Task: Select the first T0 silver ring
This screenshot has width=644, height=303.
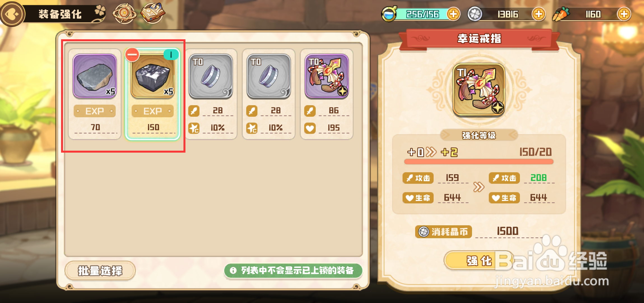Action: [x=211, y=94]
